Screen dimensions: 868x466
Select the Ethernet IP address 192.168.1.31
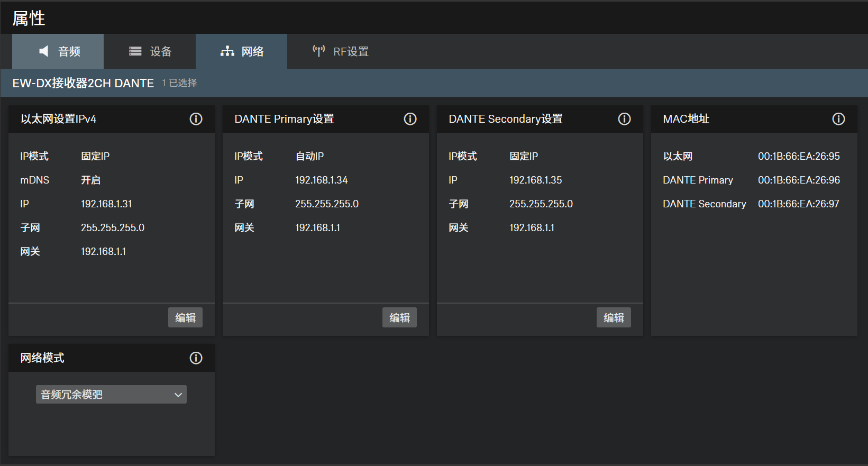click(106, 204)
